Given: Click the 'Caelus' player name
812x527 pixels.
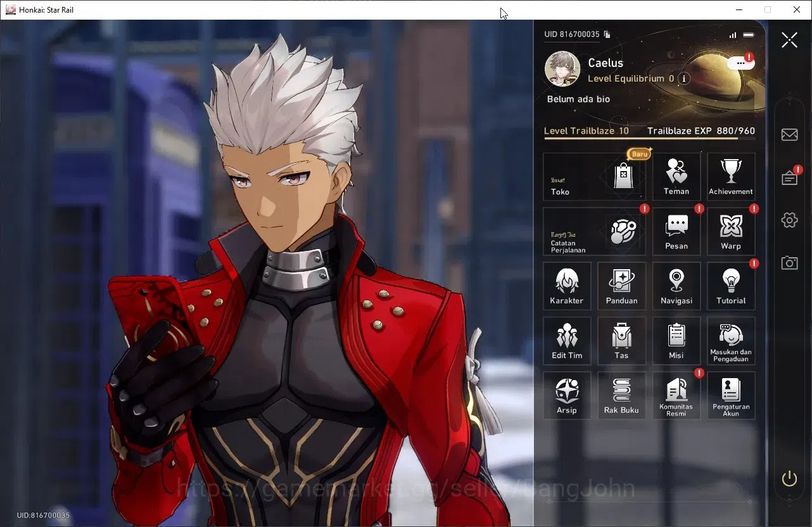Looking at the screenshot, I should [x=606, y=63].
